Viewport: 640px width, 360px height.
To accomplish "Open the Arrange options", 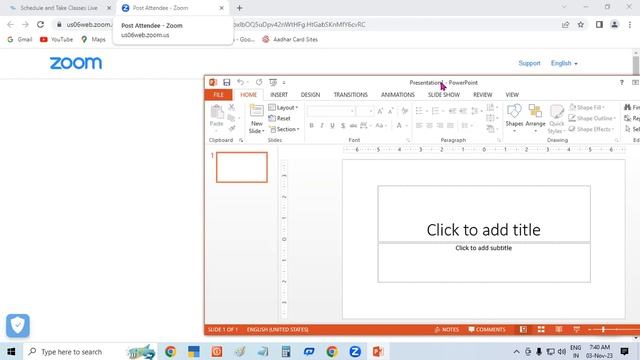I will tap(536, 118).
